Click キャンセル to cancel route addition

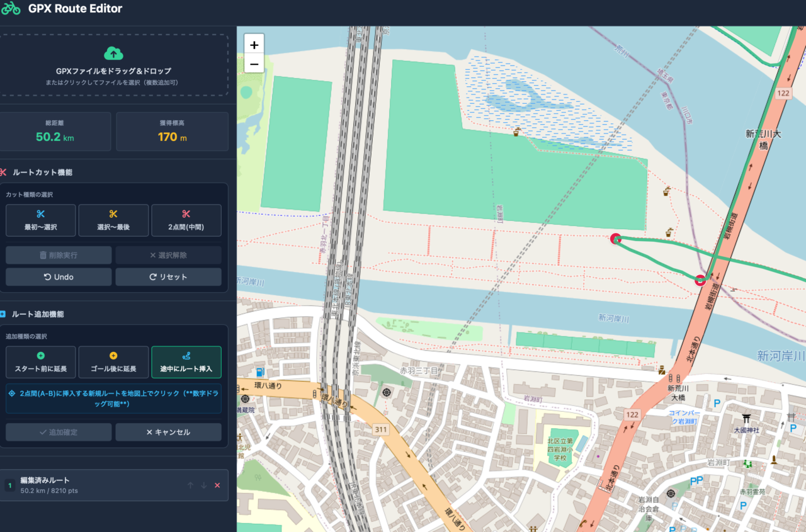[168, 432]
